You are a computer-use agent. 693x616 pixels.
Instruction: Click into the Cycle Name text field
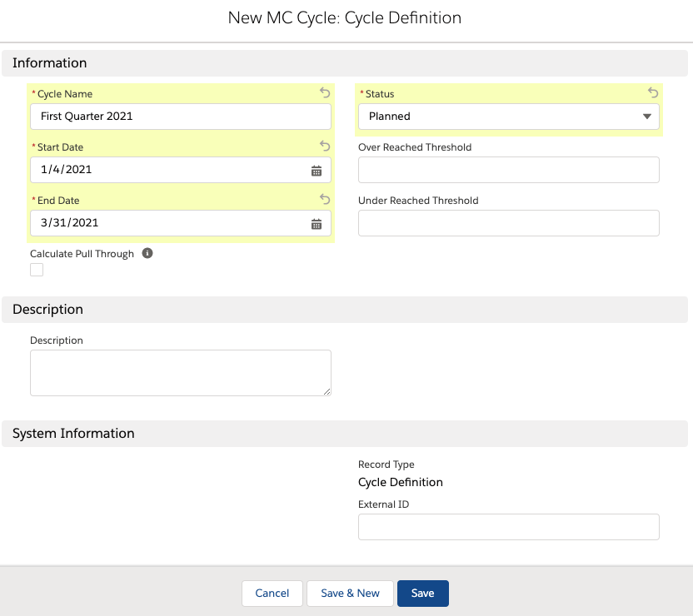[x=180, y=117]
